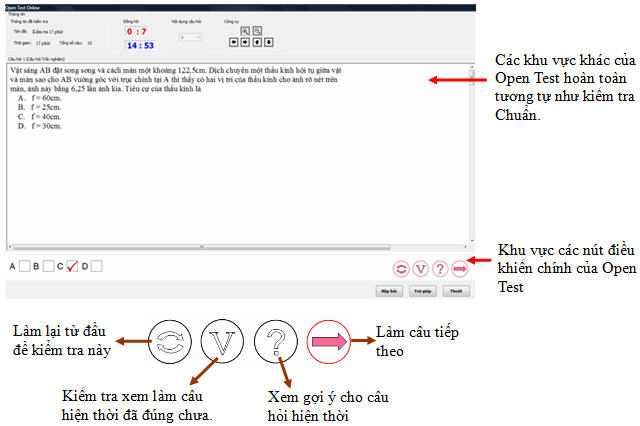Open the question number dropdown

190,37
